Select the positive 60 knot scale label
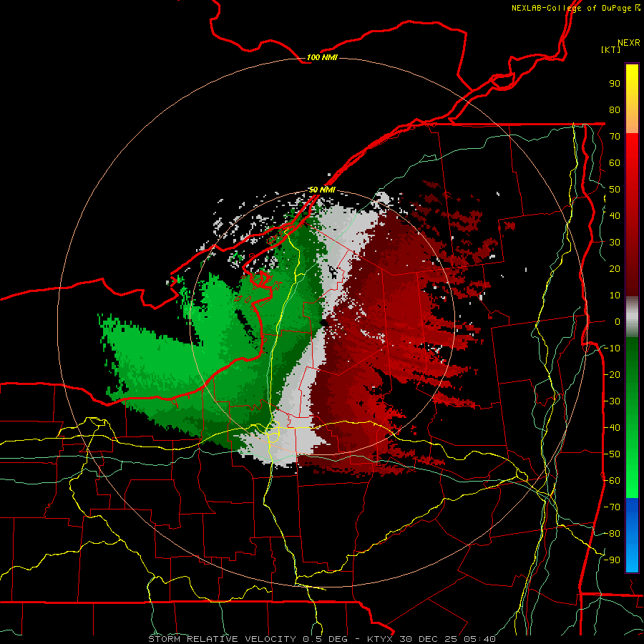 point(615,163)
